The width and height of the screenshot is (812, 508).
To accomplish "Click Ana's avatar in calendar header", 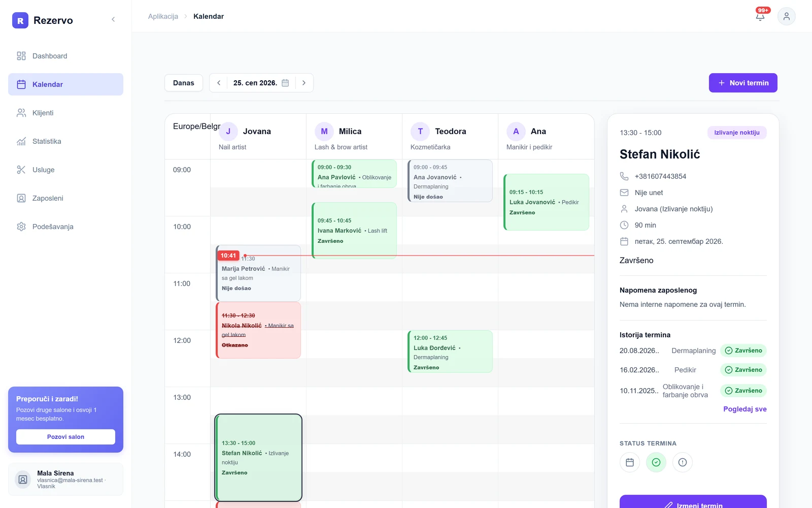I will (x=516, y=132).
